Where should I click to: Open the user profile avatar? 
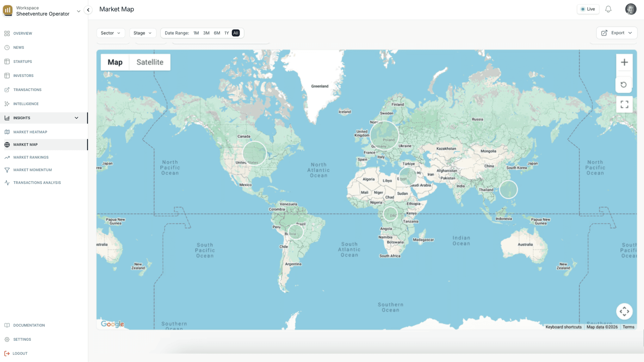[630, 9]
